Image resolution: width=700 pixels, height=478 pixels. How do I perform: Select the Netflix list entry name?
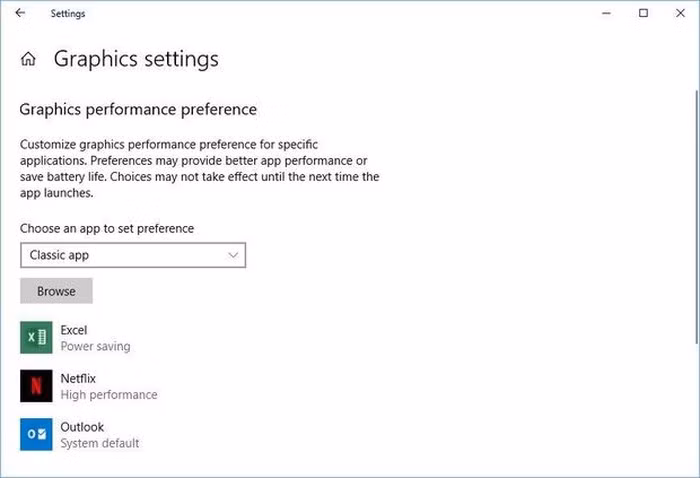coord(78,378)
